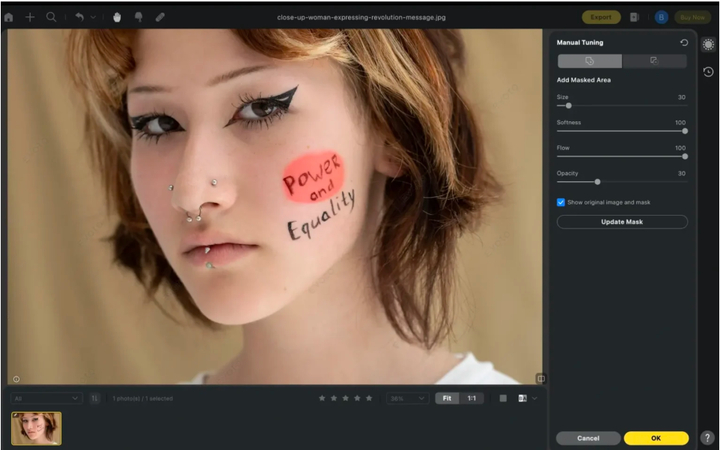Adjust the Flow slider
Viewport: 720px width, 450px height.
point(622,156)
